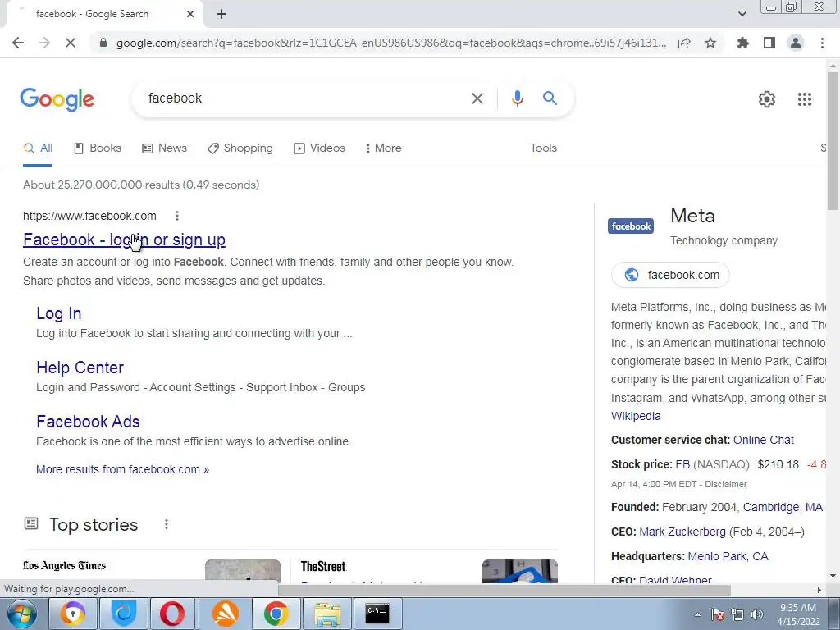Screen dimensions: 840x630
Task: Open the Google apps grid
Action: coord(805,99)
